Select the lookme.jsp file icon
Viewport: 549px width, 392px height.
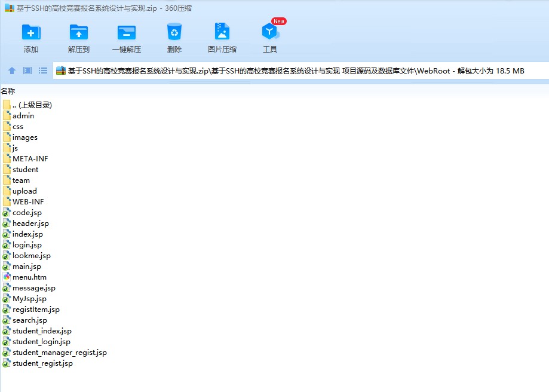(7, 256)
